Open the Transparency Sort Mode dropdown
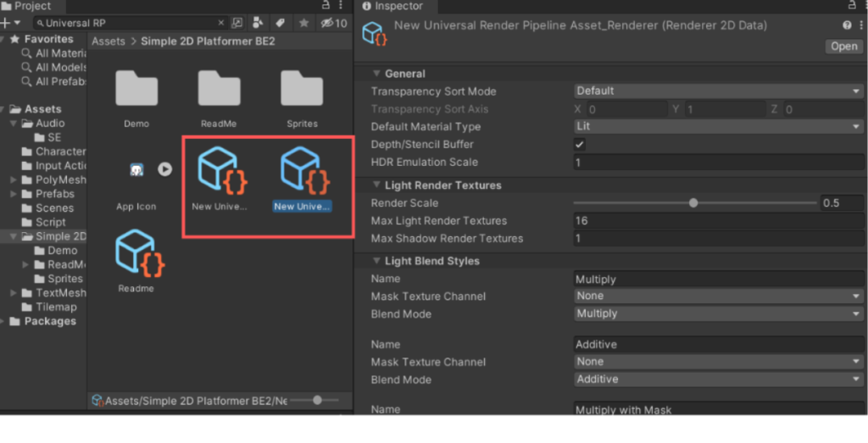Screen dimensions: 868x443 pyautogui.click(x=718, y=91)
